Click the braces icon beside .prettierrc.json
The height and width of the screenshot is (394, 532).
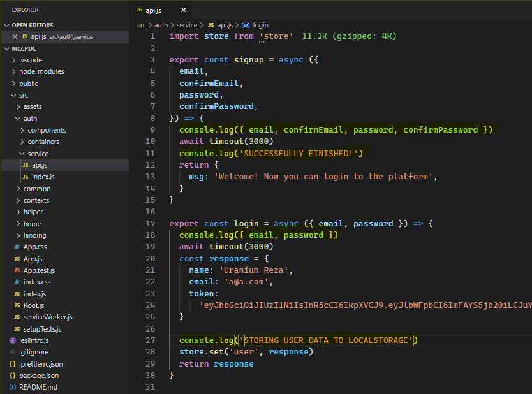11,363
